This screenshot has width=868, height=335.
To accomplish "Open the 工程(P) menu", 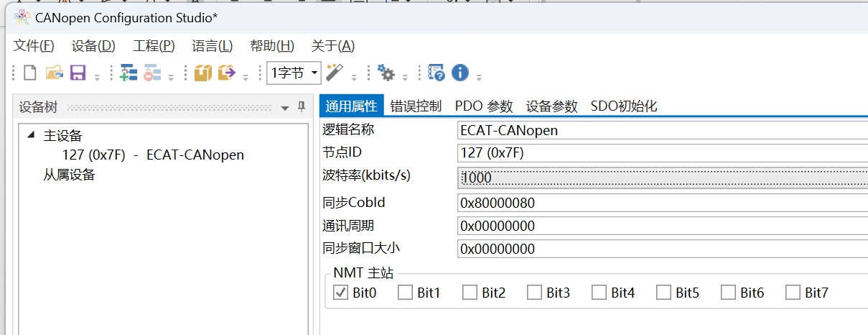I will [154, 46].
